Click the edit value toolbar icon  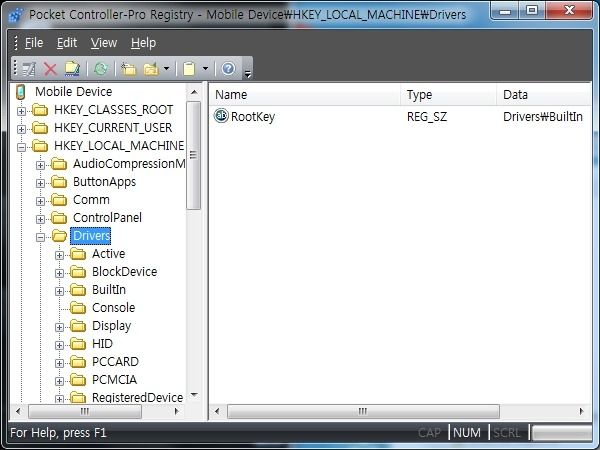pyautogui.click(x=29, y=69)
